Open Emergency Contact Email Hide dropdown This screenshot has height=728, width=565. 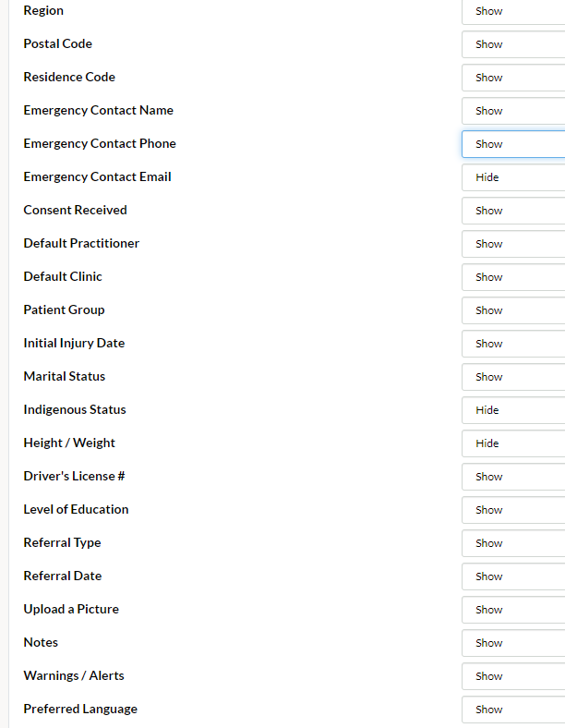pos(513,177)
